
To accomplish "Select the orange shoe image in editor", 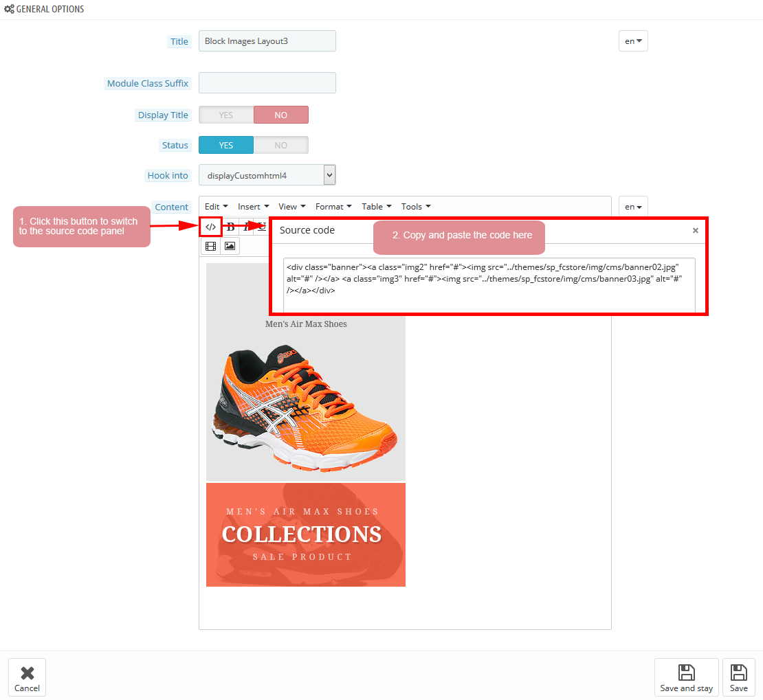I will point(306,372).
